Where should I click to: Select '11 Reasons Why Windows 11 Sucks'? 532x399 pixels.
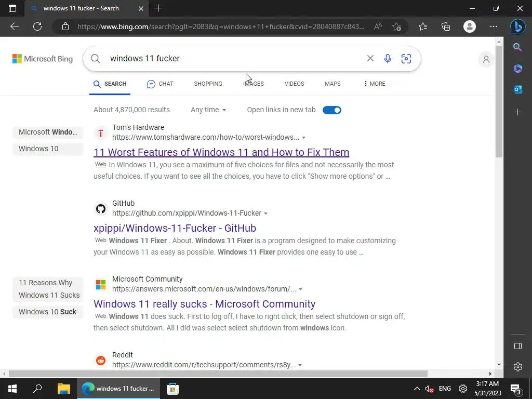(x=48, y=289)
